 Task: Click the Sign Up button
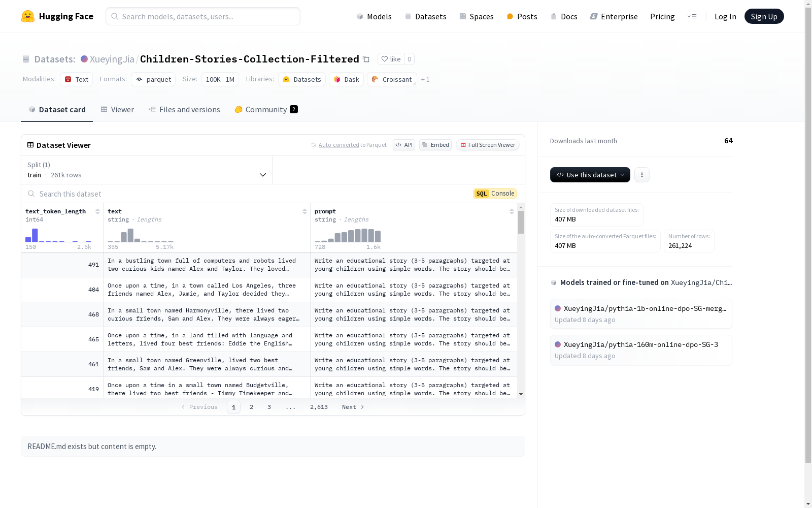click(x=764, y=16)
